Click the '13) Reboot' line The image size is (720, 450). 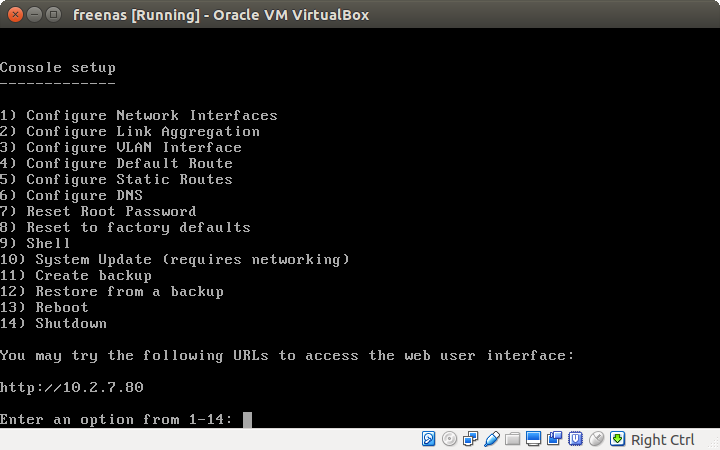coord(44,308)
